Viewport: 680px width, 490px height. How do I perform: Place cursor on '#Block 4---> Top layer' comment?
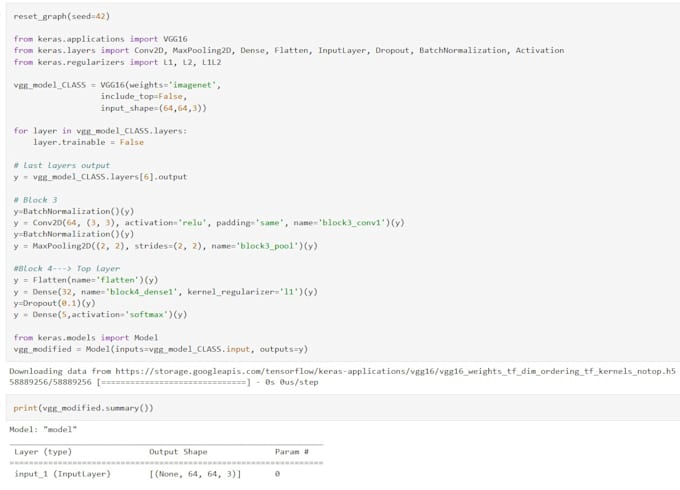(67, 268)
